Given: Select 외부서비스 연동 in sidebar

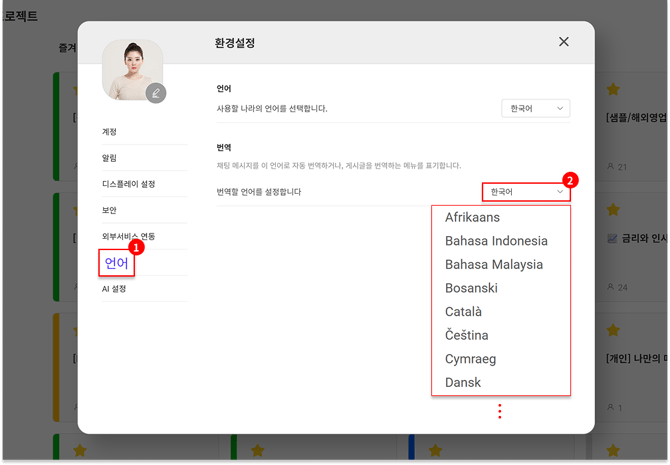Looking at the screenshot, I should 128,236.
